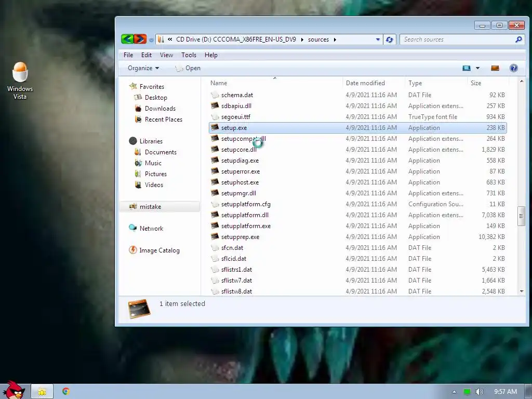Expand the Organize dropdown
The height and width of the screenshot is (399, 532).
click(143, 68)
